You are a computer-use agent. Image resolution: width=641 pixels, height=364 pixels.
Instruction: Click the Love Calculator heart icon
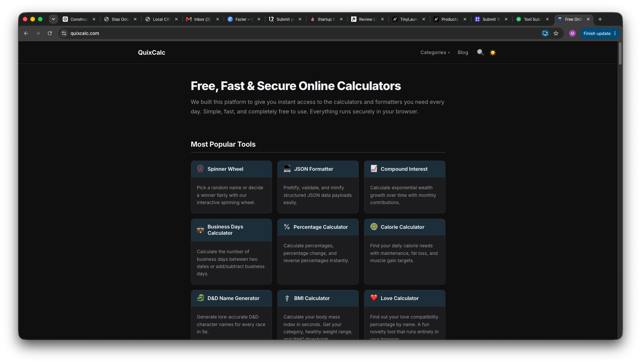click(x=374, y=298)
